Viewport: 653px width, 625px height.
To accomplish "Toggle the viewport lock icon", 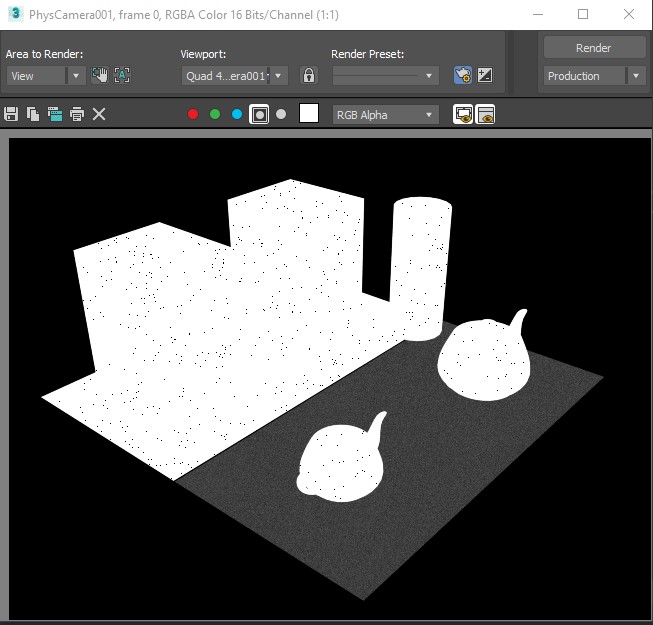I will [309, 75].
